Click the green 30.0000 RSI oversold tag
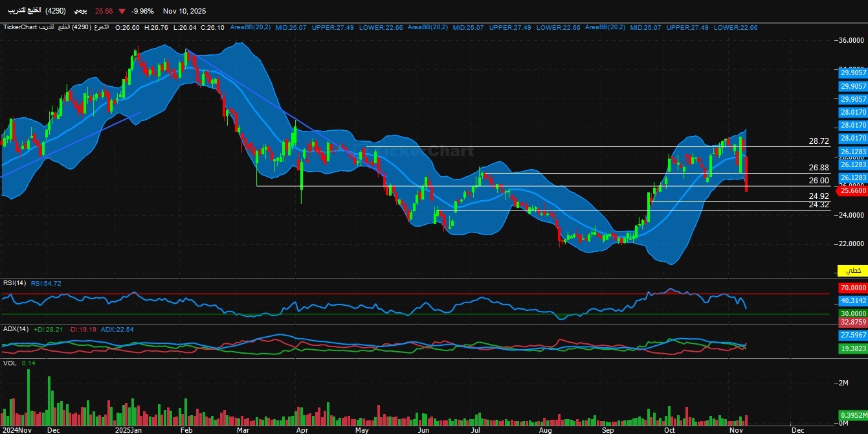This screenshot has height=434, width=868. coord(852,314)
